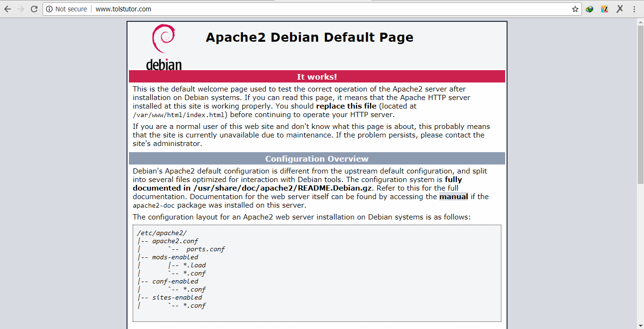Open the globe extension icon
644x329 pixels.
[x=590, y=9]
